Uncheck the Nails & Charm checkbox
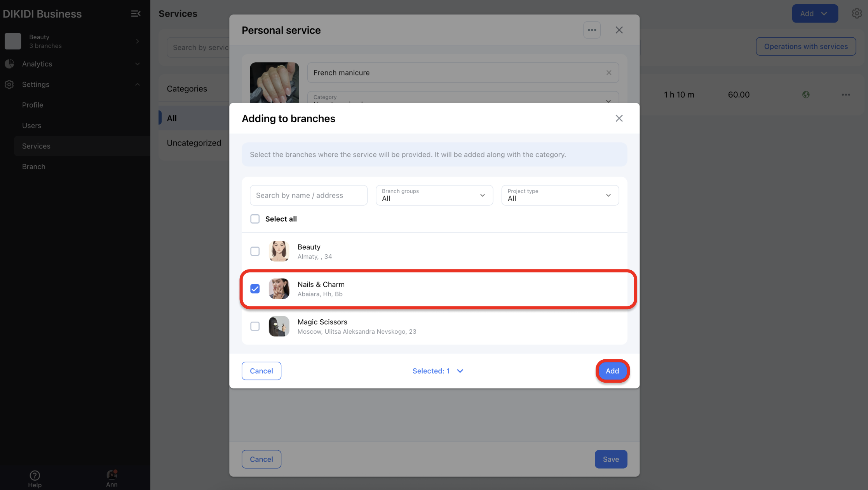Viewport: 868px width, 490px height. pyautogui.click(x=255, y=289)
